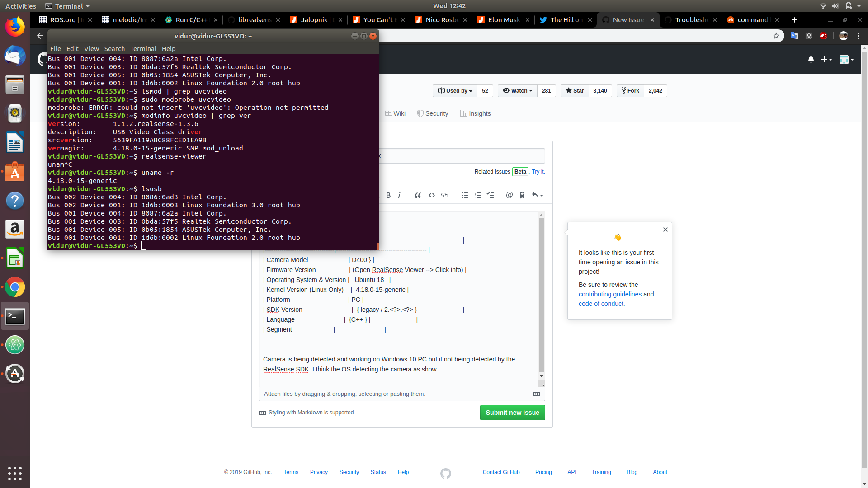The width and height of the screenshot is (868, 488).
Task: Expand the undo dropdown arrow in the toolbar
Action: [x=541, y=195]
